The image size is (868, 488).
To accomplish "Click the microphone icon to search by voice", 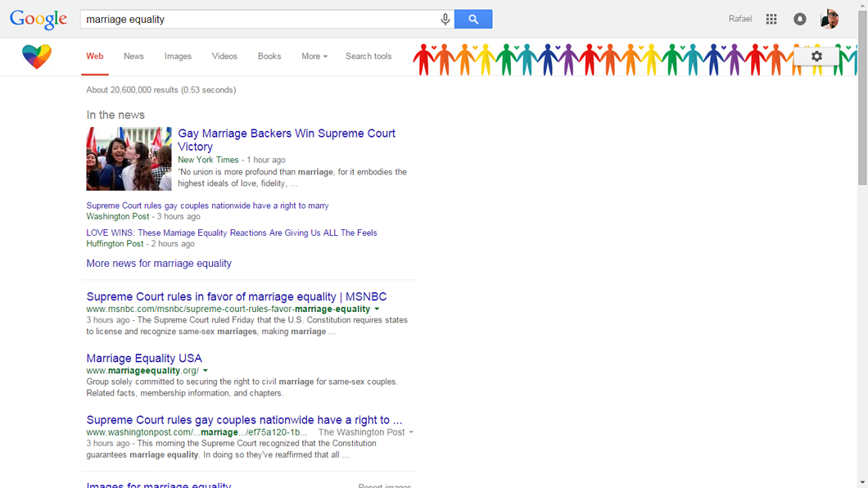I will pos(445,18).
